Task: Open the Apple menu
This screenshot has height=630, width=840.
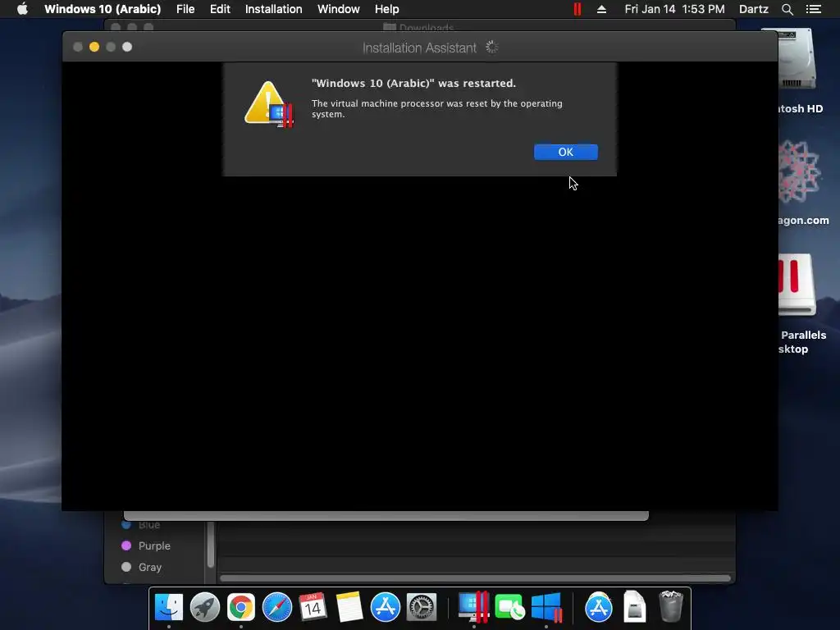Action: [22, 9]
